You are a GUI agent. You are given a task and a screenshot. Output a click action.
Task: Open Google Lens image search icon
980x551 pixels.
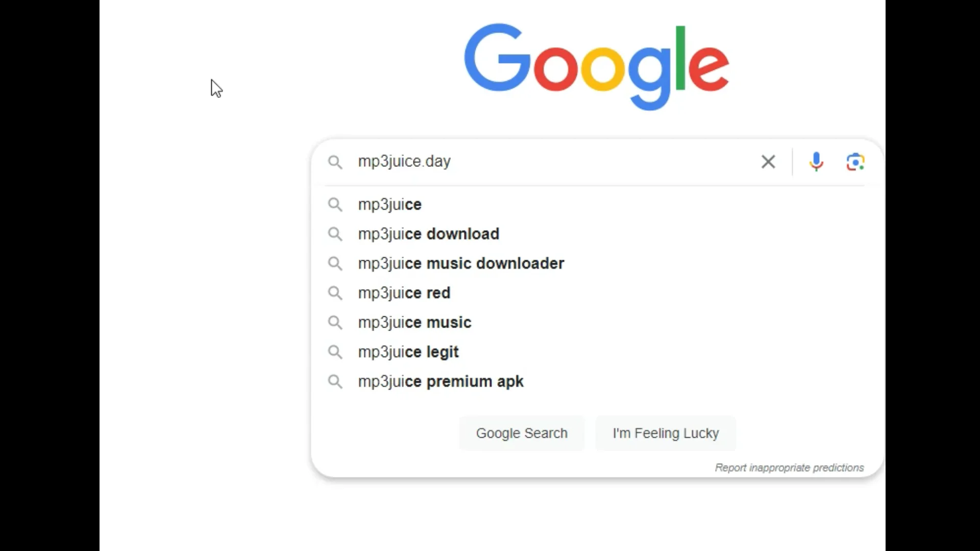coord(855,162)
